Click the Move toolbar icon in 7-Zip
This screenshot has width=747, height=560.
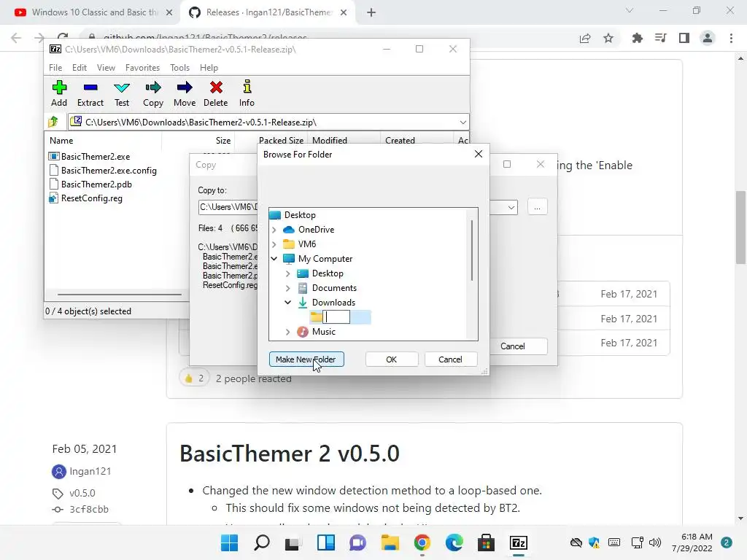[x=185, y=93]
